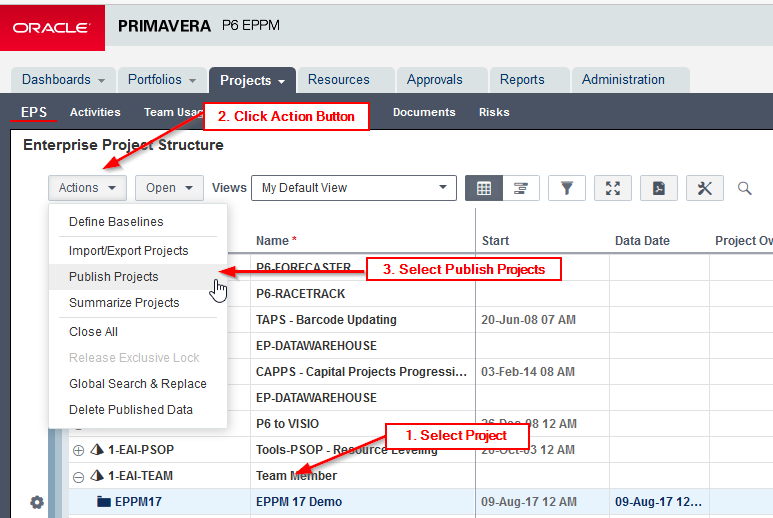The width and height of the screenshot is (773, 518).
Task: Choose Close All menu item
Action: (x=138, y=332)
